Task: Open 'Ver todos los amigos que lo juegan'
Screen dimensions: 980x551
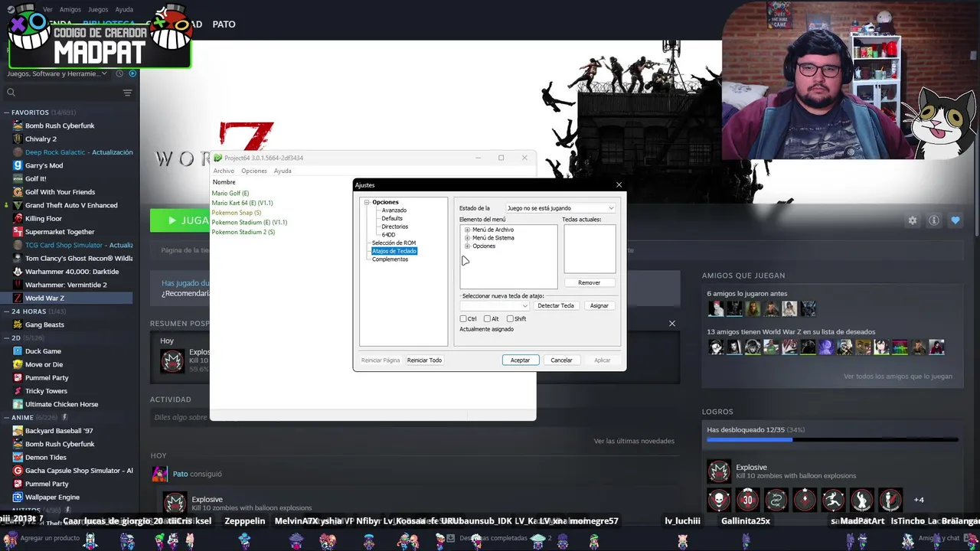Action: (897, 377)
